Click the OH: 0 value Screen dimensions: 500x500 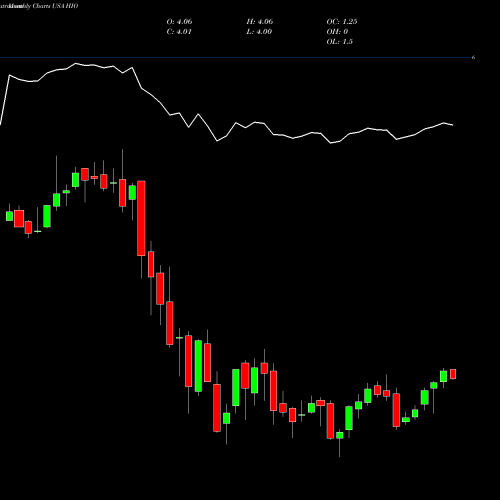point(337,32)
